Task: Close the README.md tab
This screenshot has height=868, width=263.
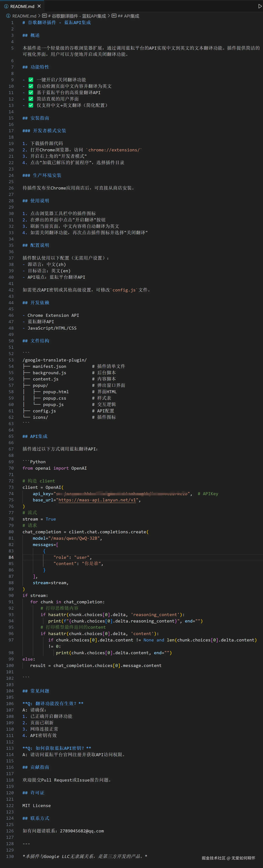Action: pos(39,6)
